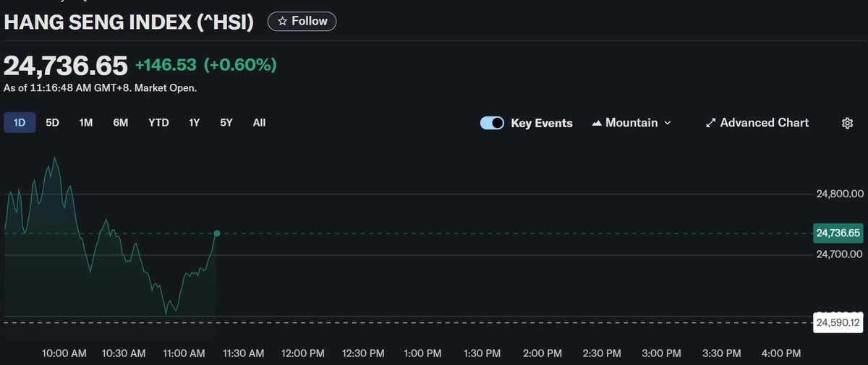Switch to the 1M range
The height and width of the screenshot is (365, 868).
pyautogui.click(x=86, y=123)
